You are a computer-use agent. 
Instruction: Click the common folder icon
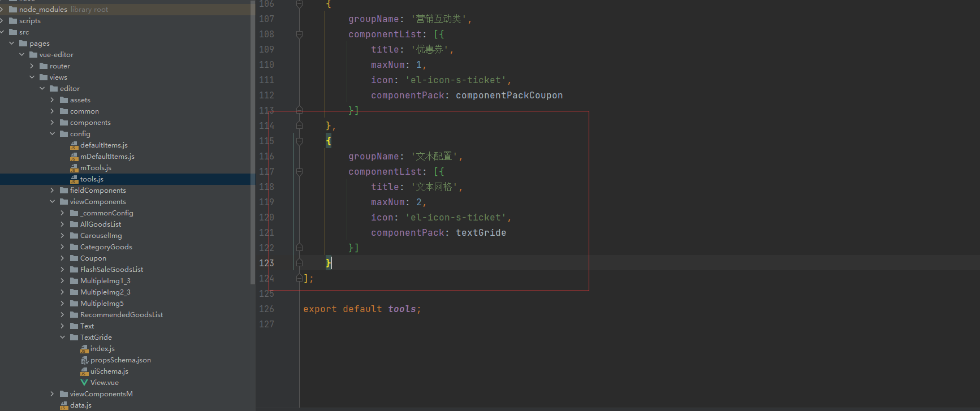tap(64, 111)
